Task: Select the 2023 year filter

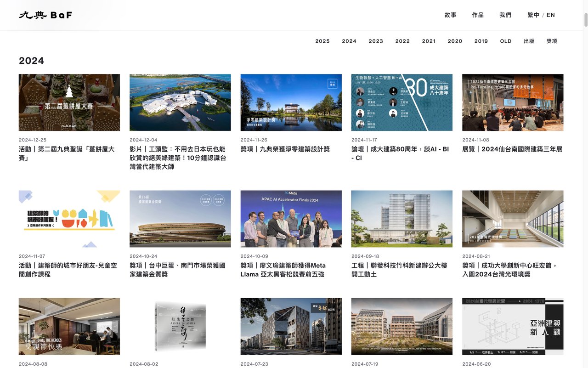Action: point(376,41)
